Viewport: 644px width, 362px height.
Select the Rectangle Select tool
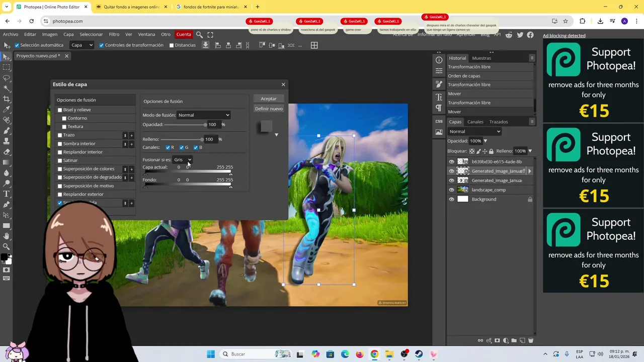(7, 67)
